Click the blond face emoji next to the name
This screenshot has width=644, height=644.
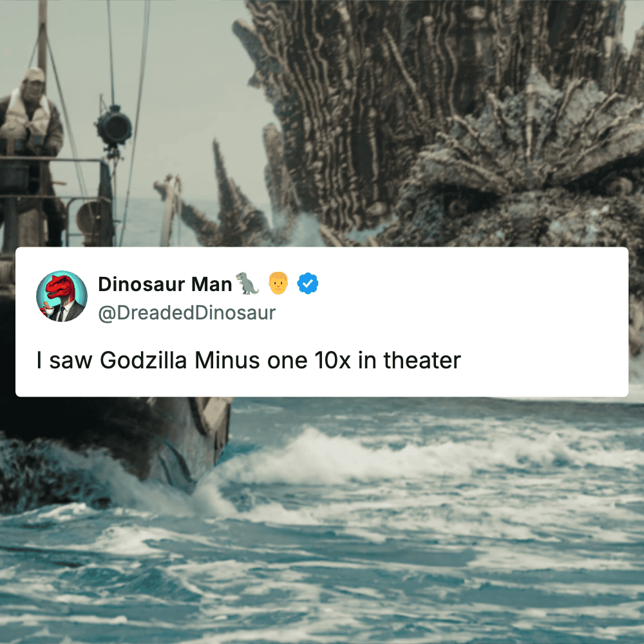[278, 283]
